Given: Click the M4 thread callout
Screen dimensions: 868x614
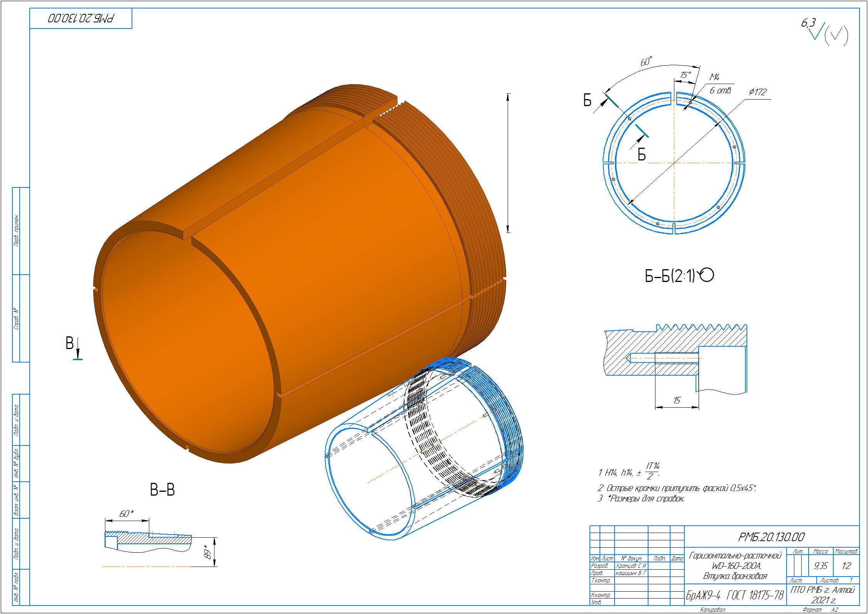Looking at the screenshot, I should pyautogui.click(x=714, y=77).
